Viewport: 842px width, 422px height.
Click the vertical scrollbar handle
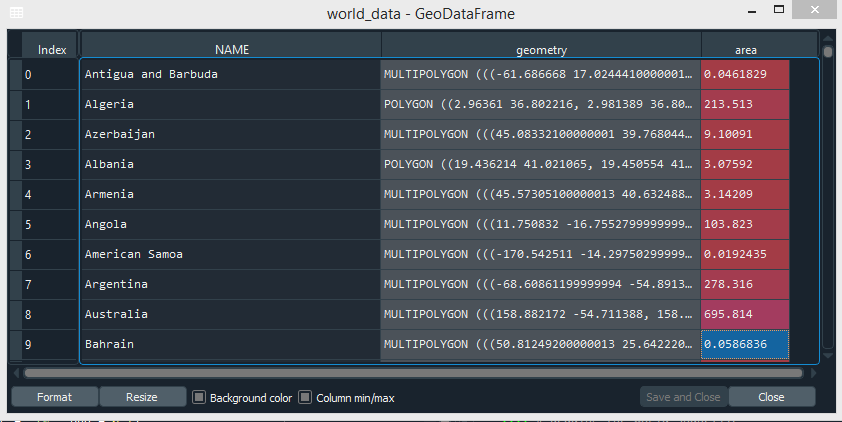828,52
